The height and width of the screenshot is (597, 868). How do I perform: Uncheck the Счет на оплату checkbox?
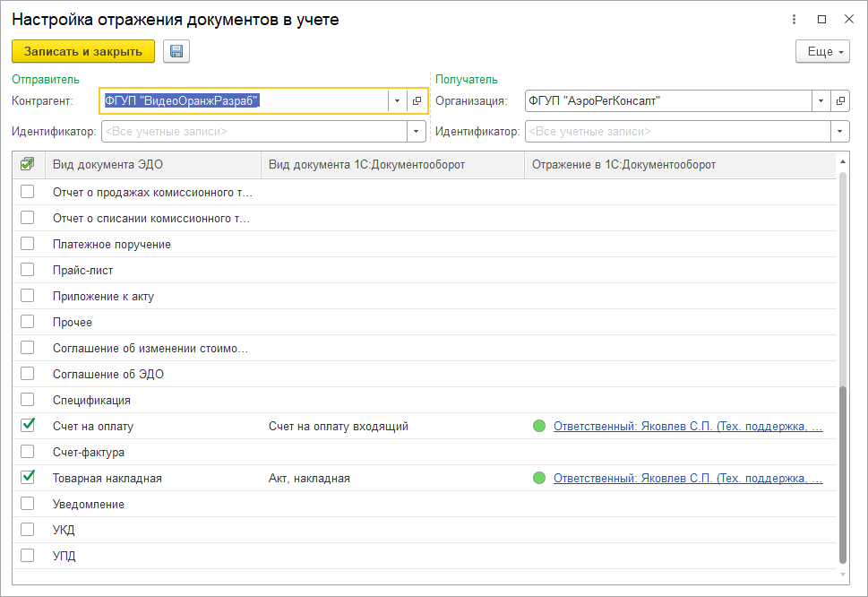[x=28, y=426]
